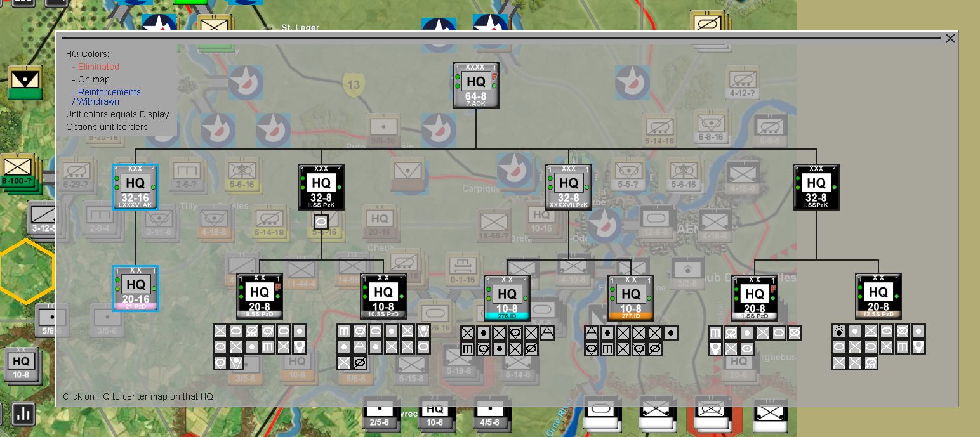
Task: Select the orange 277.ID division HQ
Action: 631,297
